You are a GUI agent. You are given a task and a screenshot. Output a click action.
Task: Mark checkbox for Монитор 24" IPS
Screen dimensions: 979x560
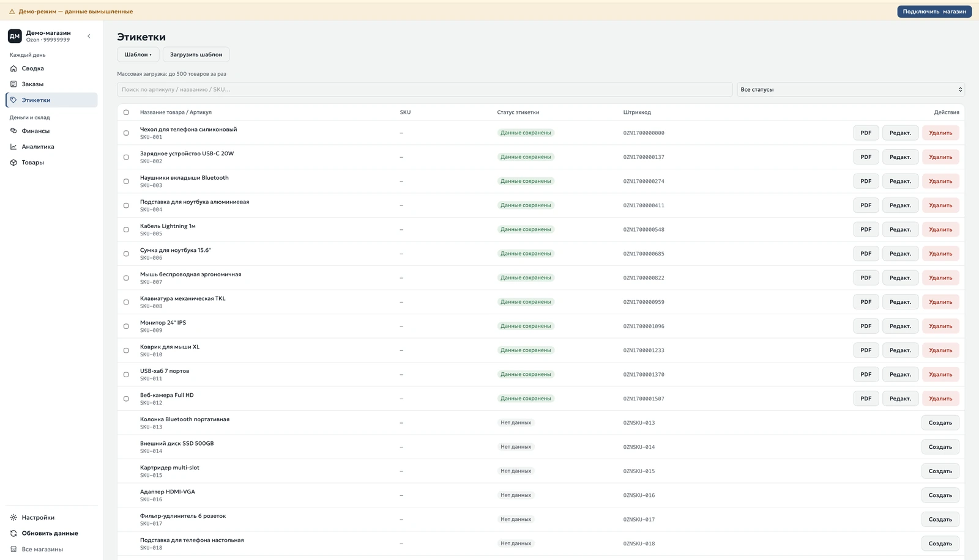[126, 326]
